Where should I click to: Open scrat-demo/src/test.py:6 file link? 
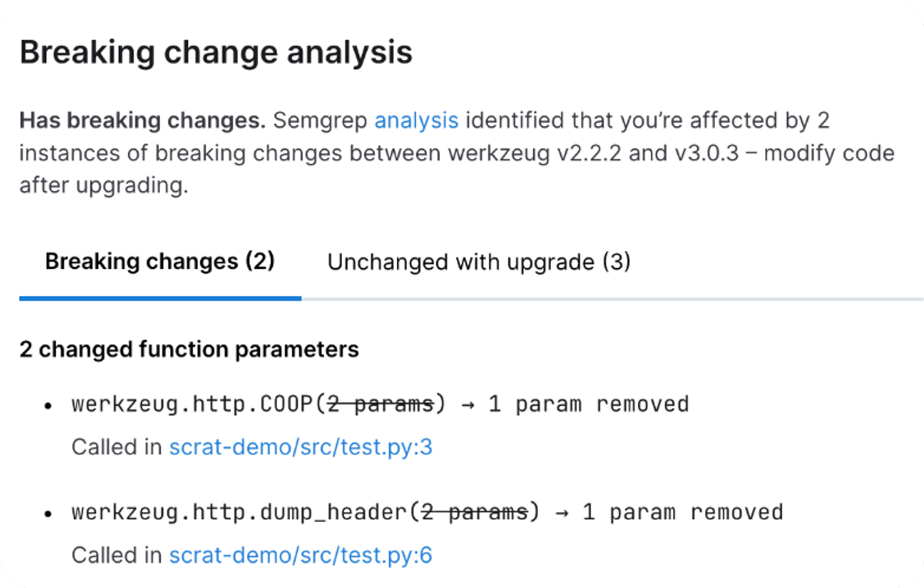pos(301,555)
